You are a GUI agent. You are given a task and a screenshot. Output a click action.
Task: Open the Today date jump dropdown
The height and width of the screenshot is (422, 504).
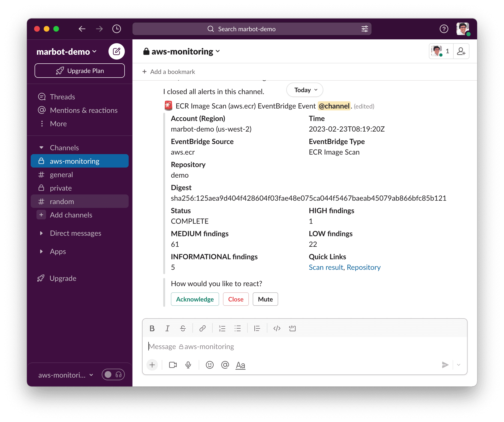click(x=305, y=90)
